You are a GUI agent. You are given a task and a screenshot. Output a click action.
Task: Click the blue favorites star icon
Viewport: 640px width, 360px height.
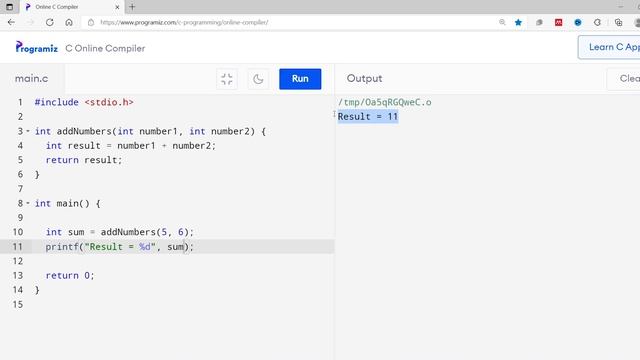[518, 22]
